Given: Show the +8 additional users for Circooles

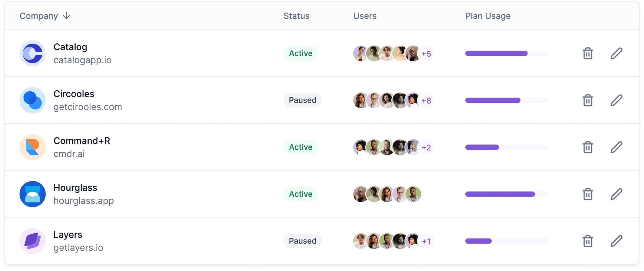Looking at the screenshot, I should (426, 101).
